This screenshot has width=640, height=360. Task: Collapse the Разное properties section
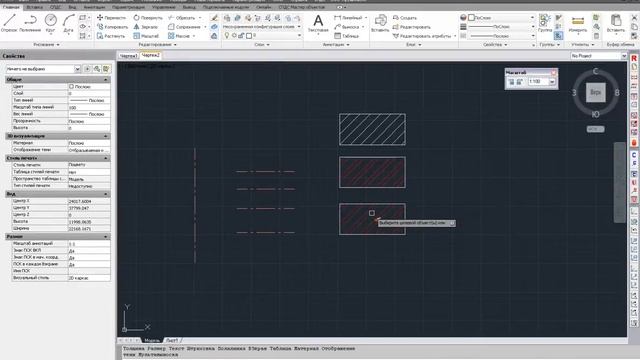tap(106, 237)
